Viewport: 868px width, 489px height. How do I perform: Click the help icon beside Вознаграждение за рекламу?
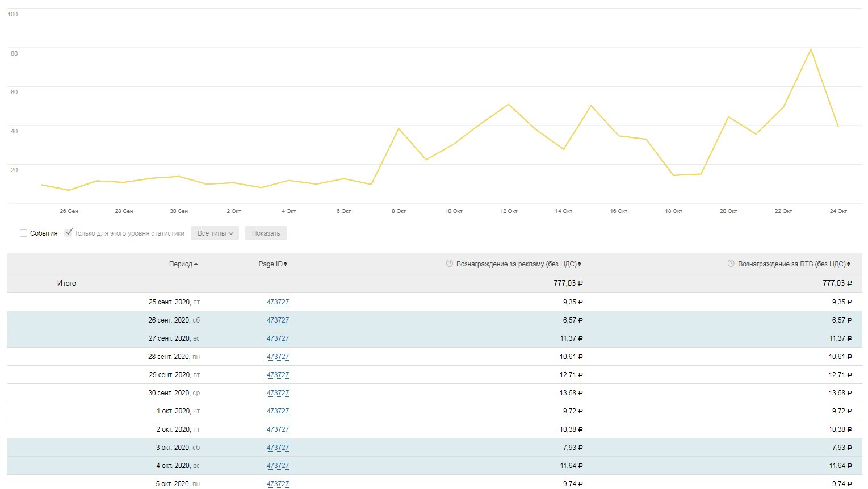coord(450,264)
